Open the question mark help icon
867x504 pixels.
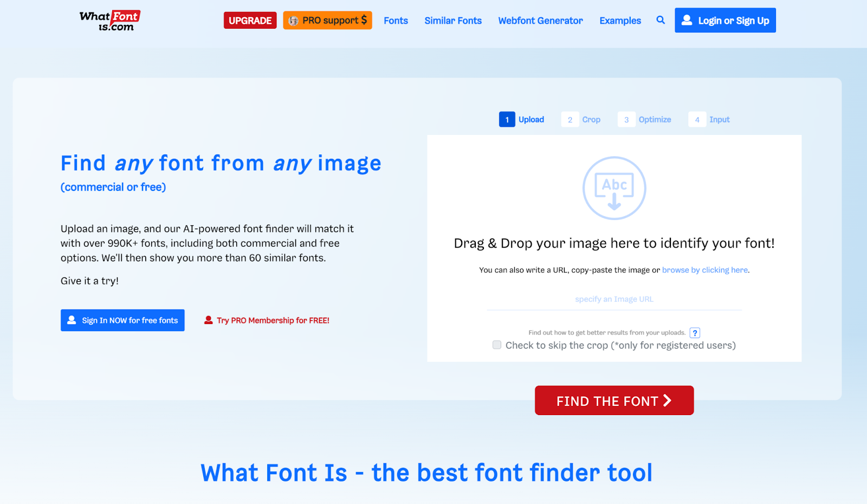[x=695, y=333]
